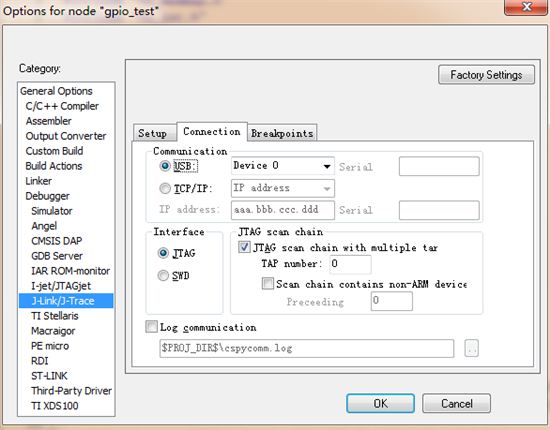
Task: Click the Preceeding bits input field
Action: (392, 301)
